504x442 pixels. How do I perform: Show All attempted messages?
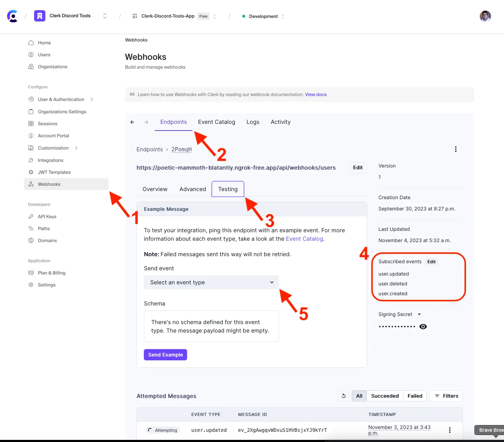359,396
